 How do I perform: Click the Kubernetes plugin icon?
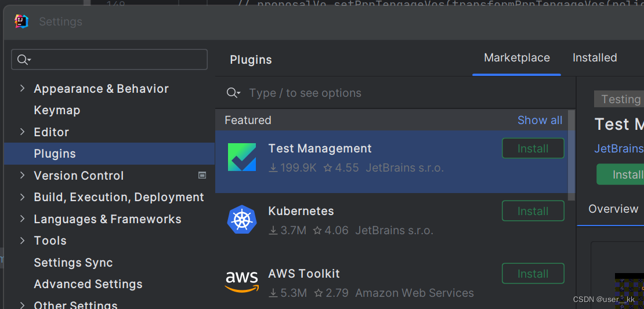point(242,220)
